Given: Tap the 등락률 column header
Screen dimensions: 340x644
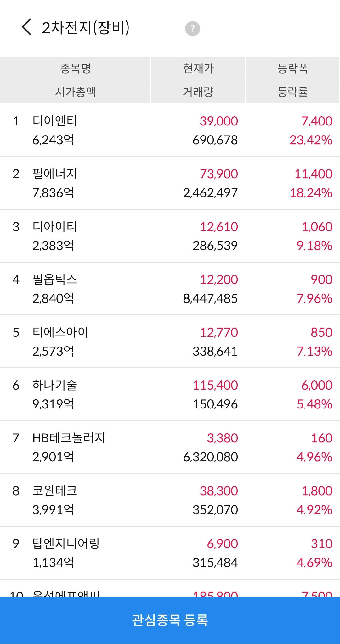Looking at the screenshot, I should click(292, 92).
